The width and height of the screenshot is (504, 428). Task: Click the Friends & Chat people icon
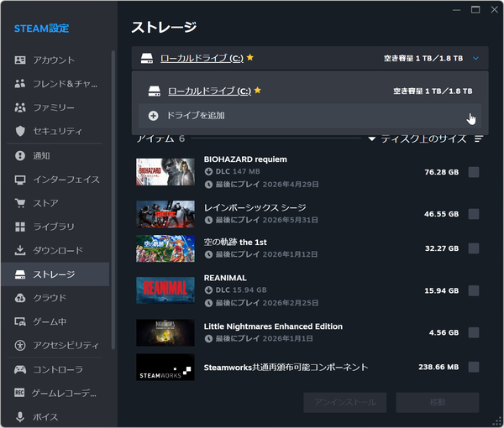pos(20,83)
